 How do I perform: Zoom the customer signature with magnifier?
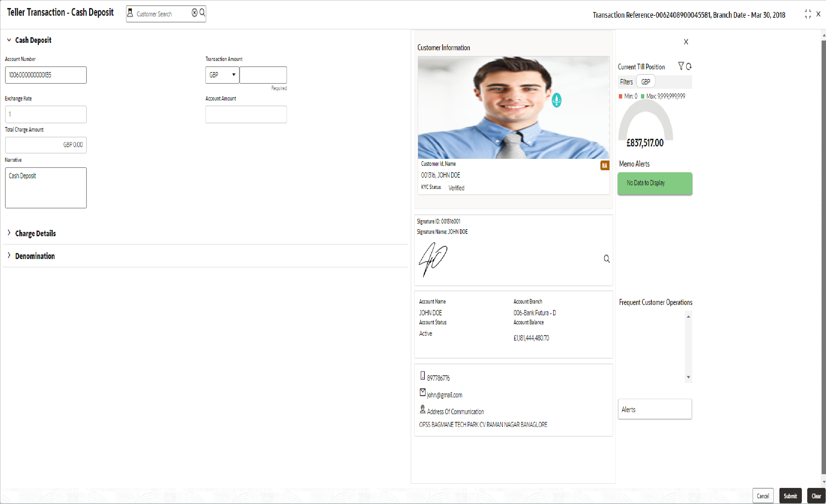pos(606,259)
